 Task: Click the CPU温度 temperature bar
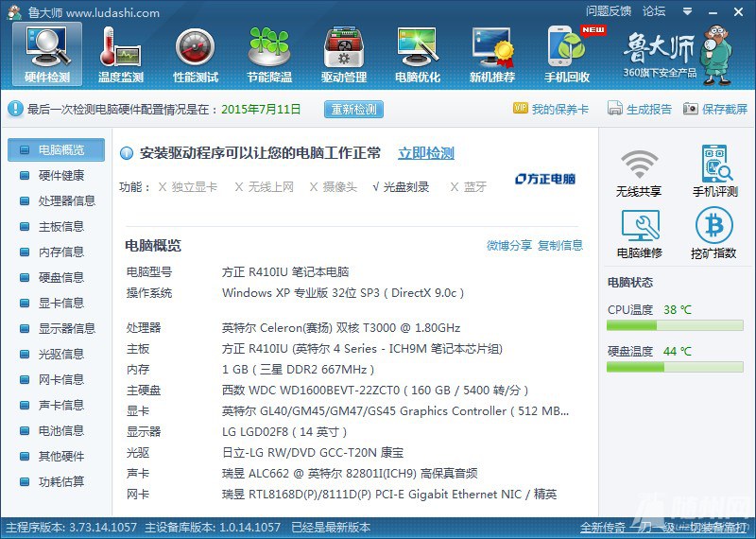[675, 326]
